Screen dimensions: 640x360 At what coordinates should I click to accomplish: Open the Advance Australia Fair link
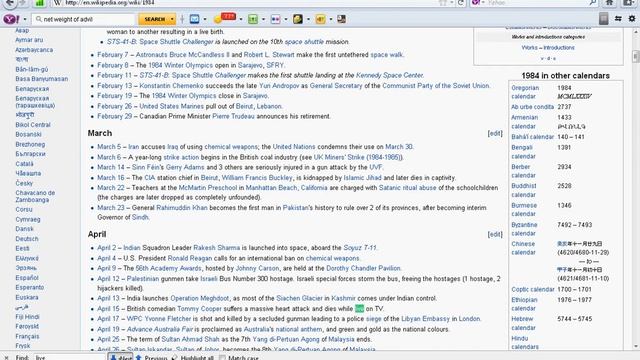pyautogui.click(x=160, y=329)
